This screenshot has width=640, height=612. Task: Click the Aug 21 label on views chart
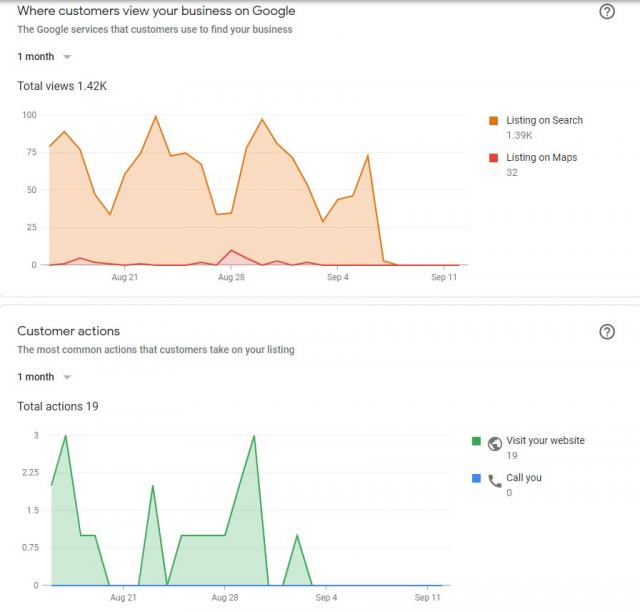click(x=125, y=277)
